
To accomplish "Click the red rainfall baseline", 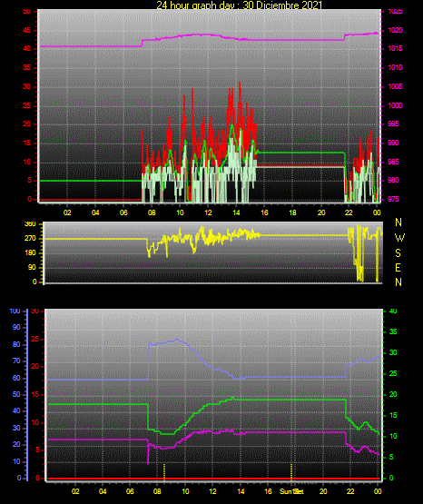I will pos(213,479).
